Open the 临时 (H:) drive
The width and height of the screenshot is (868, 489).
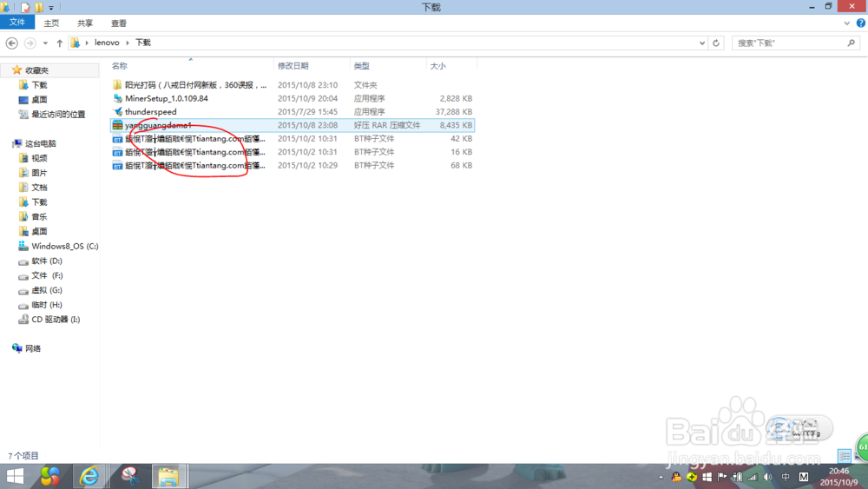point(47,305)
